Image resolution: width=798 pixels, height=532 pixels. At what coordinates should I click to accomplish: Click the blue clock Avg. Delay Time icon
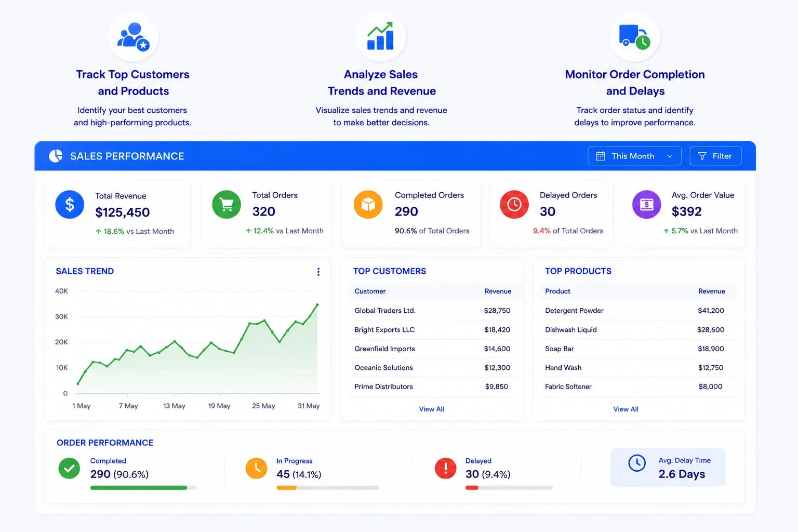coord(637,463)
